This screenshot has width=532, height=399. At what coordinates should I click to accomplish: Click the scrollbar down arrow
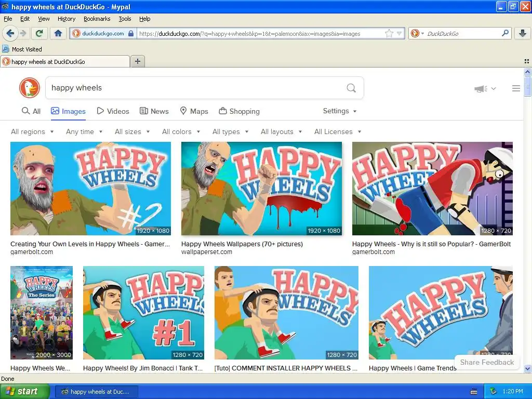point(527,368)
